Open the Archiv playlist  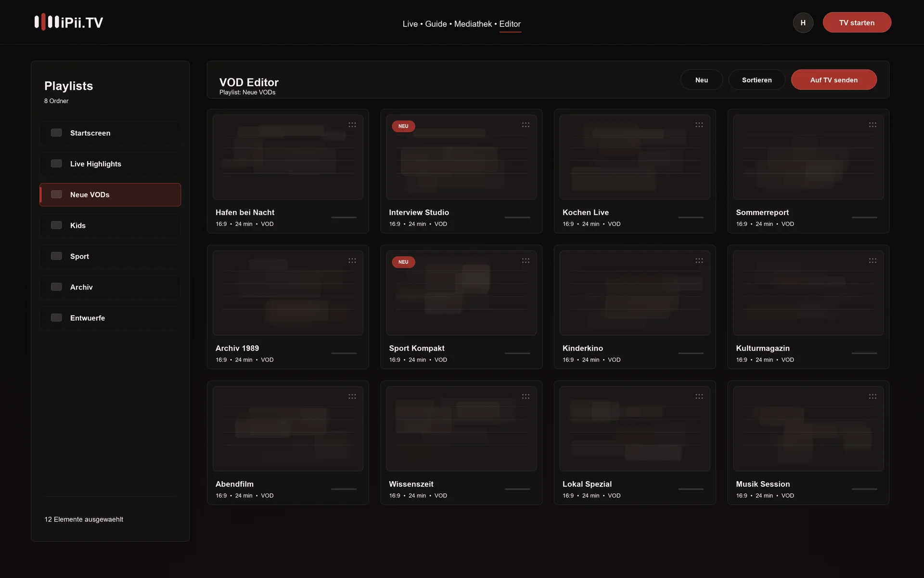(x=110, y=287)
